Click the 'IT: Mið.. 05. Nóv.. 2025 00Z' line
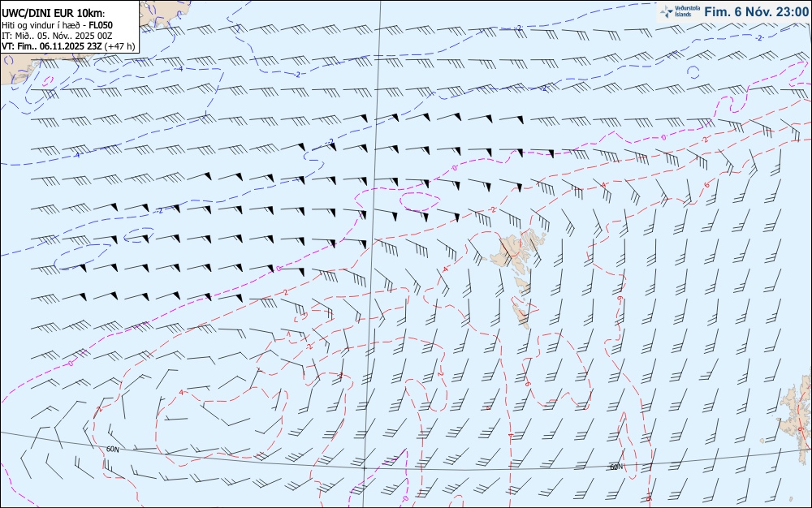 tap(57, 36)
